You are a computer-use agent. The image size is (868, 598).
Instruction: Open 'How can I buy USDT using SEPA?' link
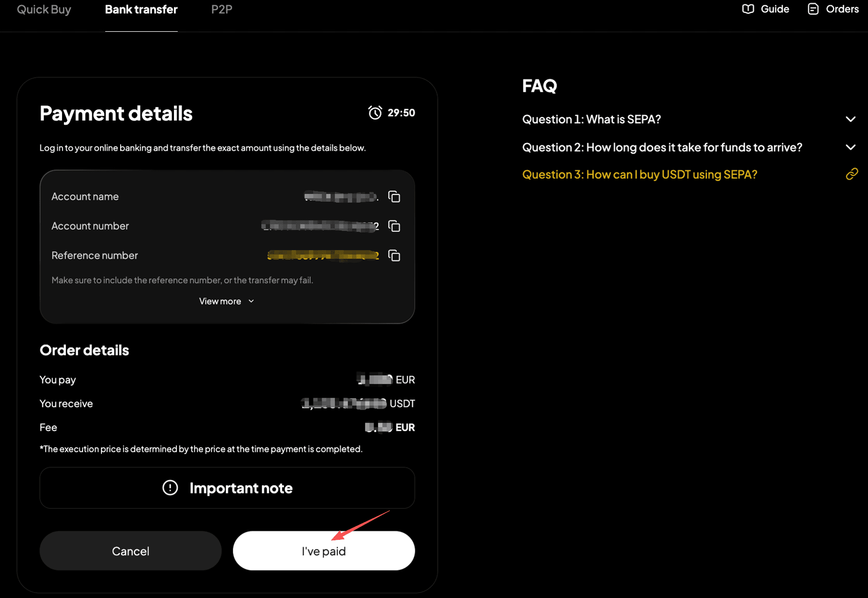click(639, 174)
